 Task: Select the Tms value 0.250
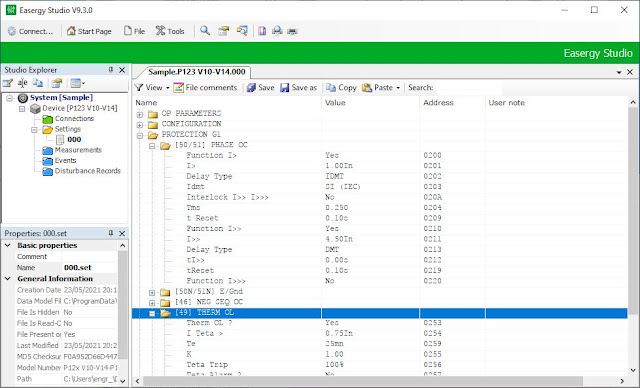pyautogui.click(x=336, y=207)
